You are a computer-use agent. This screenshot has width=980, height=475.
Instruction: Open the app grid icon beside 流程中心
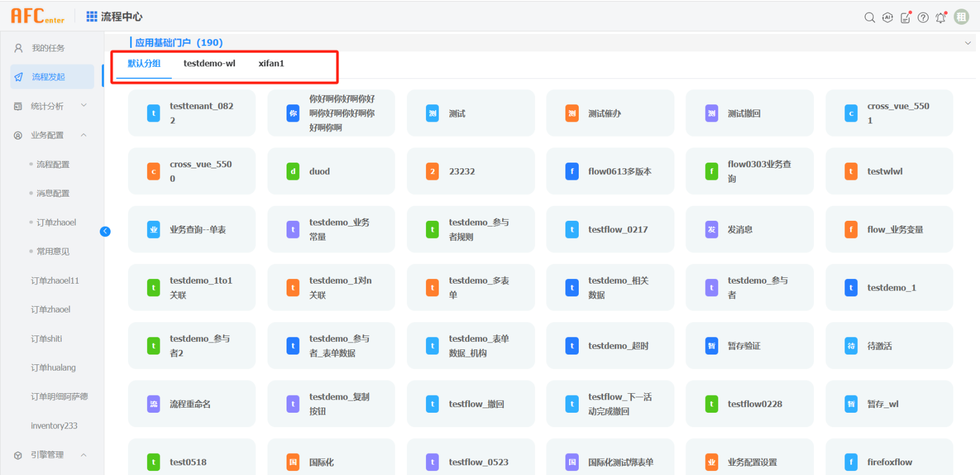tap(92, 17)
